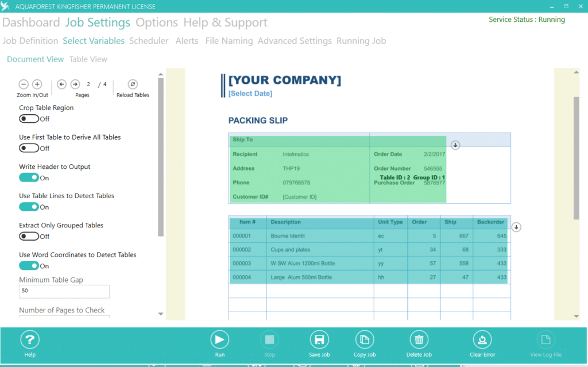Viewport: 588px width, 367px height.
Task: Expand the Item table down arrow
Action: point(516,227)
